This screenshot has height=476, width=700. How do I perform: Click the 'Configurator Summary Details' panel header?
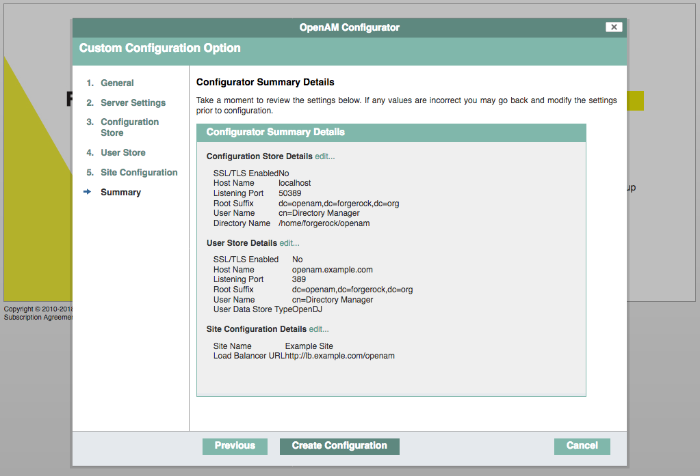click(x=391, y=133)
